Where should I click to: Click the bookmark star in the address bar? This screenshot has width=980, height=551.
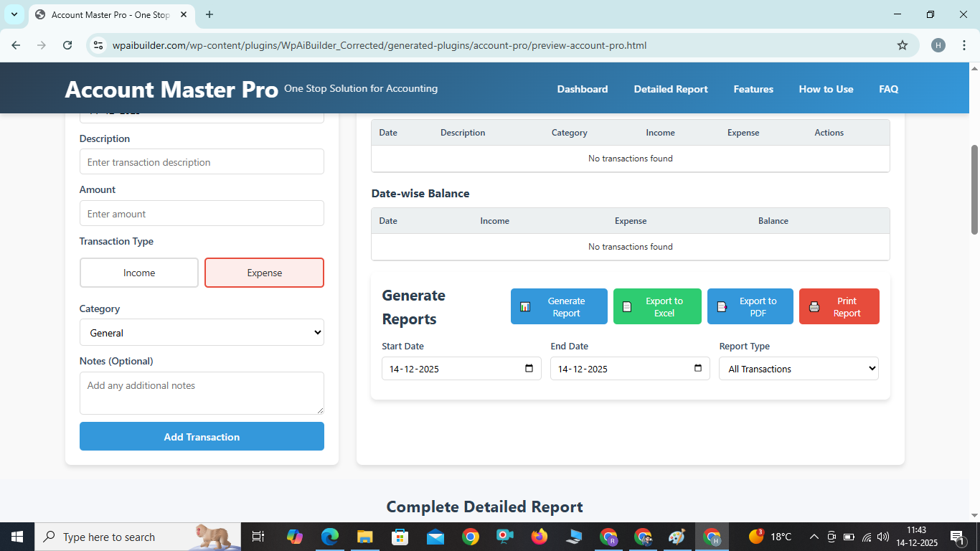click(x=902, y=44)
